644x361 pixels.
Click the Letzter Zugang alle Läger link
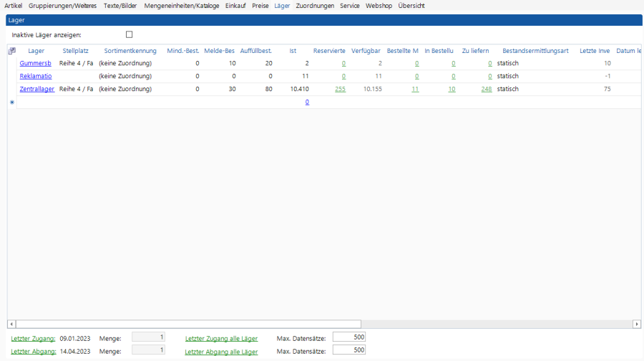221,338
